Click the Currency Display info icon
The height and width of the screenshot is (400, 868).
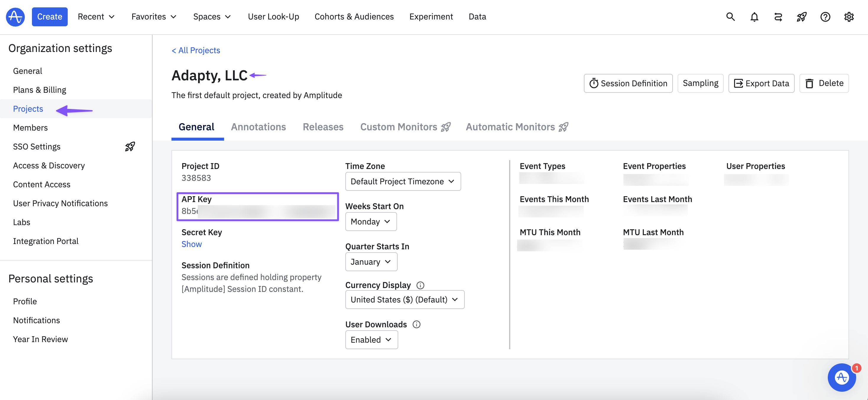(420, 285)
